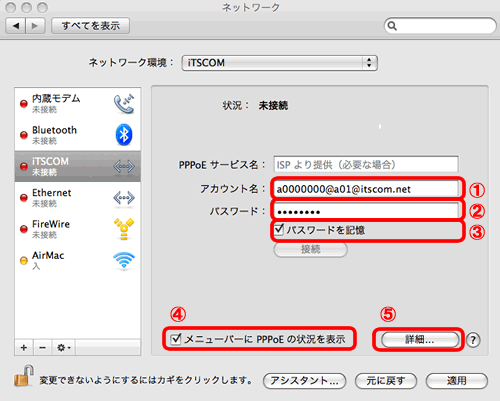Open the ネットワーク環境 iTSCOM dropdown

279,63
